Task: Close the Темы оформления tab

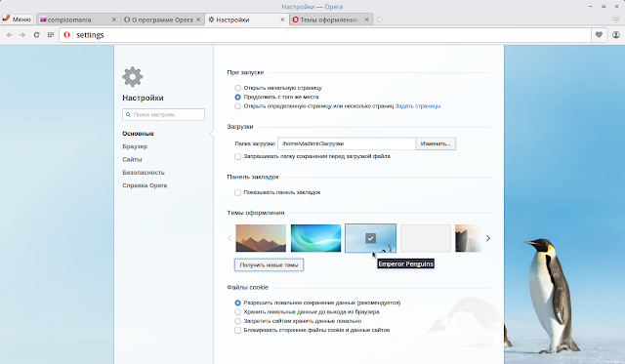Action: click(367, 20)
